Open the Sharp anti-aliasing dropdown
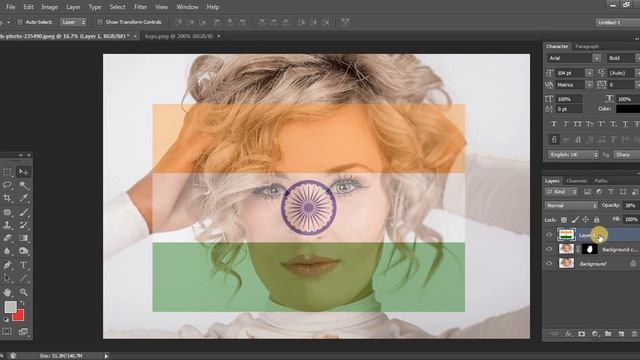 pyautogui.click(x=627, y=155)
